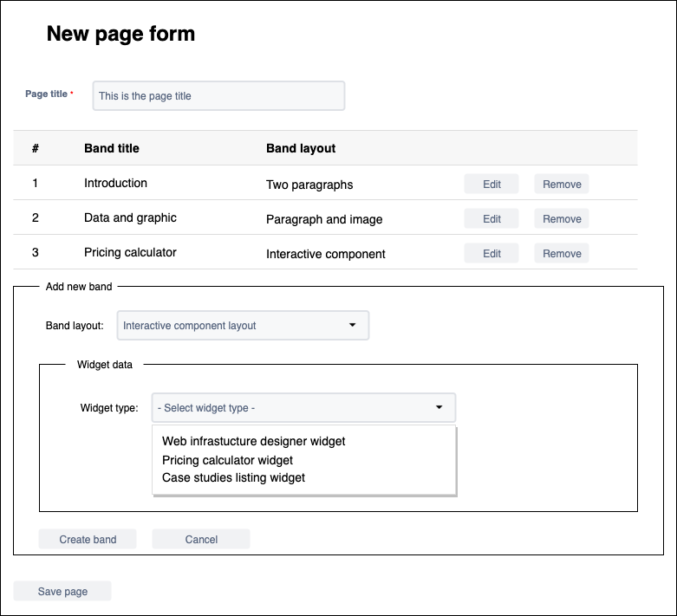Select the Introduction band title cell
The image size is (677, 616).
click(x=115, y=183)
